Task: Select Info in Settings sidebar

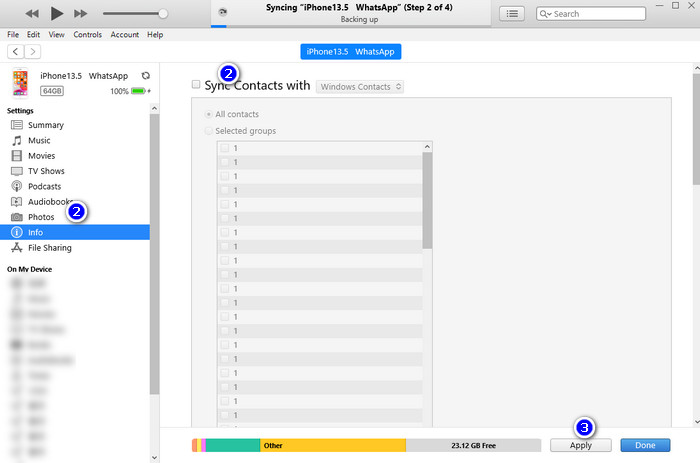Action: point(75,232)
